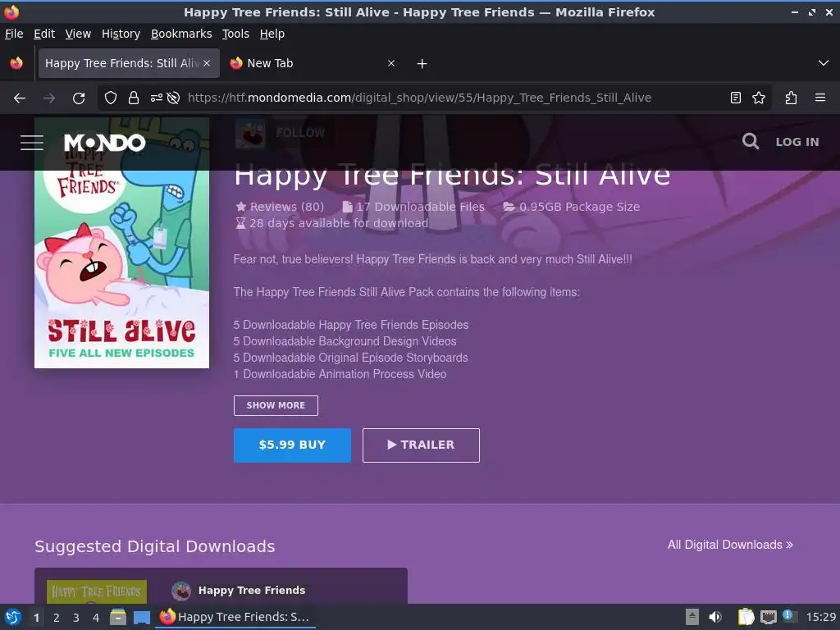Open the Edit menu
Image resolution: width=840 pixels, height=630 pixels.
click(44, 34)
